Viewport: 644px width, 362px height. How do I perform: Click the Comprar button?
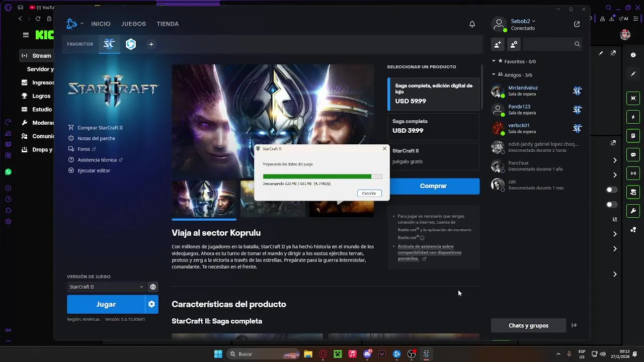(x=433, y=186)
